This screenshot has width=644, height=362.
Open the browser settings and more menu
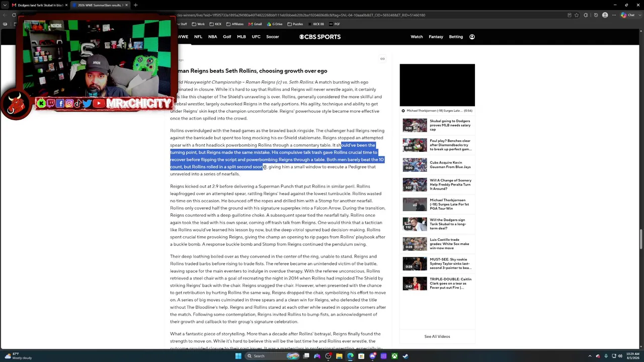point(613,15)
